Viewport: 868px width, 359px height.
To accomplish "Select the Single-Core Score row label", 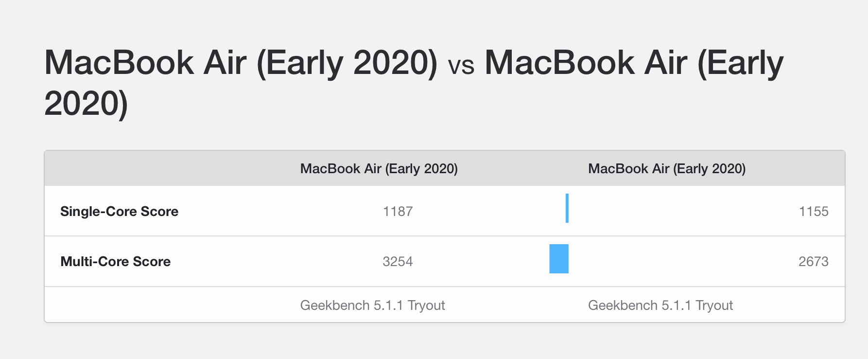I will click(119, 211).
